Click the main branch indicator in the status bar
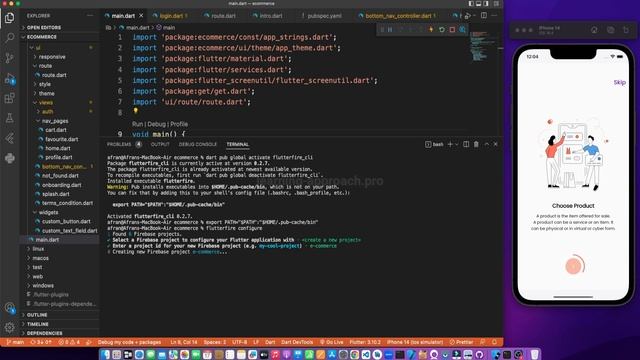Image resolution: width=640 pixels, height=360 pixels. [x=15, y=342]
